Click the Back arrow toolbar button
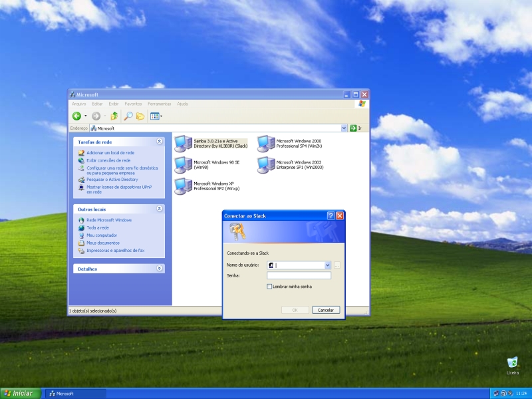532x399 pixels. 77,116
